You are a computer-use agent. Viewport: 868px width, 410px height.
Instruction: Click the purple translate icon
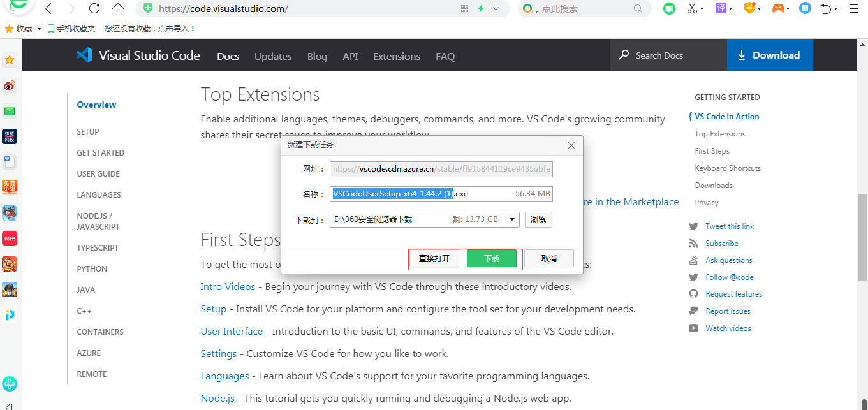(721, 8)
